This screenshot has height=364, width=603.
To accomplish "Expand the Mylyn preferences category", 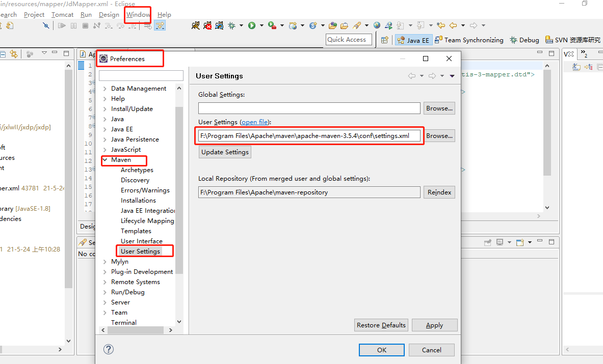I will tap(105, 261).
